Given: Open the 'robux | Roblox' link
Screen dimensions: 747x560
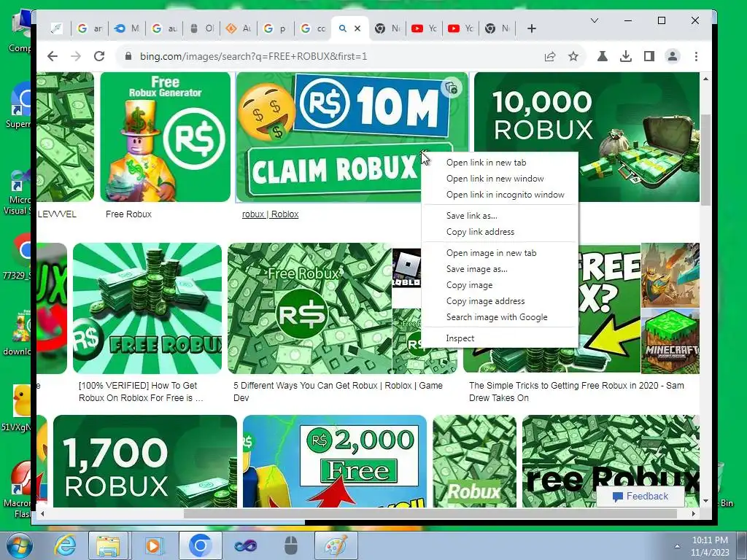Looking at the screenshot, I should click(270, 214).
